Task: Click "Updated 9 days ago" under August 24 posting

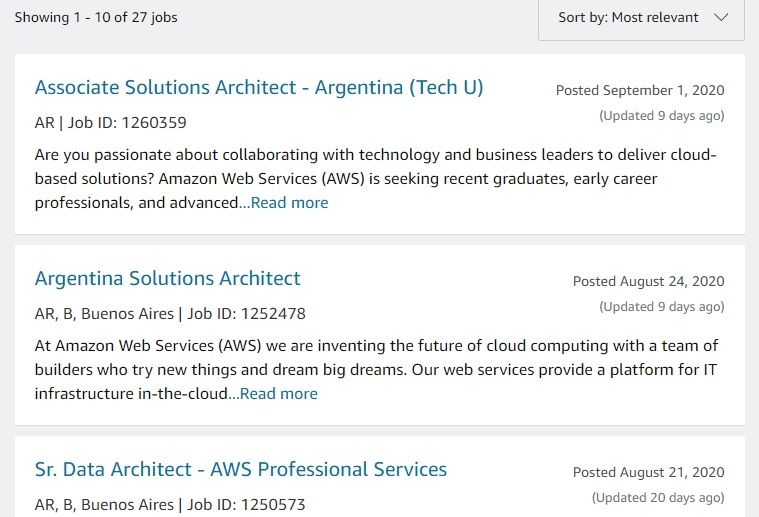Action: click(662, 307)
